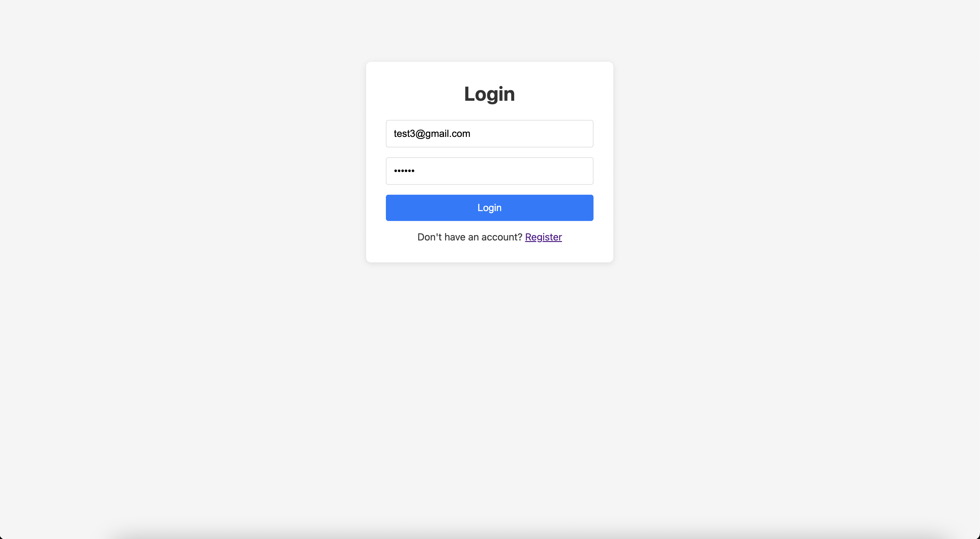Click empty space right of email text

point(533,134)
